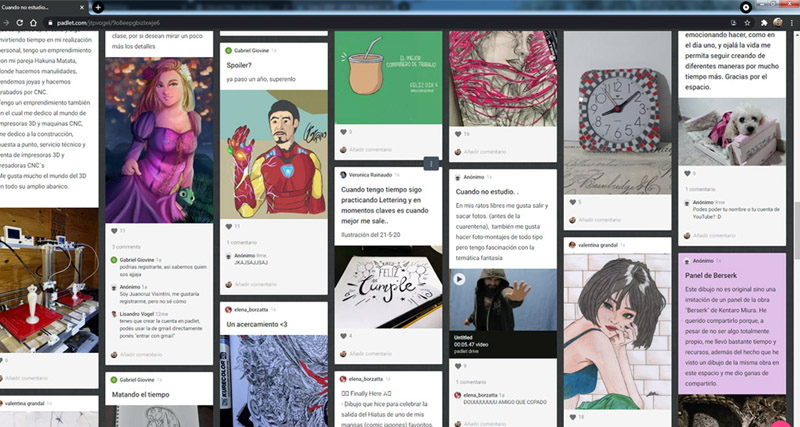
Task: Click 'valentina grandal' name above girl drawing
Action: point(597,245)
